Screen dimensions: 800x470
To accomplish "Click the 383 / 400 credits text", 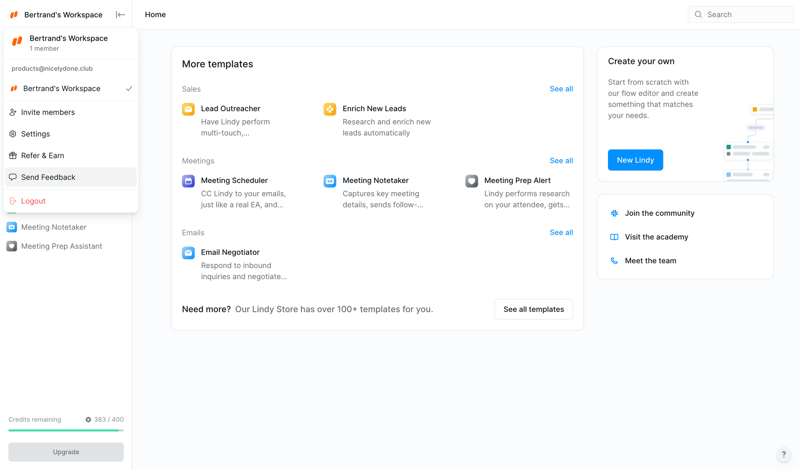I will click(x=108, y=419).
